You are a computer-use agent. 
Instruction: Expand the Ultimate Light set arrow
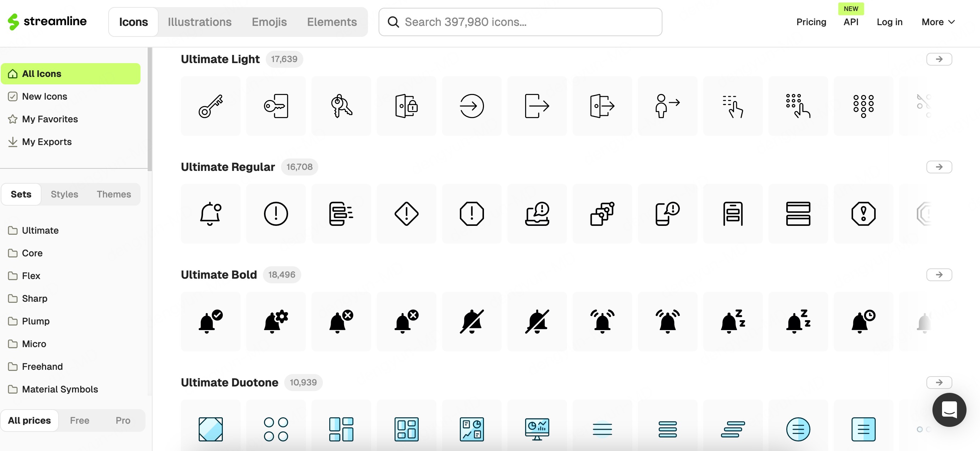point(939,59)
